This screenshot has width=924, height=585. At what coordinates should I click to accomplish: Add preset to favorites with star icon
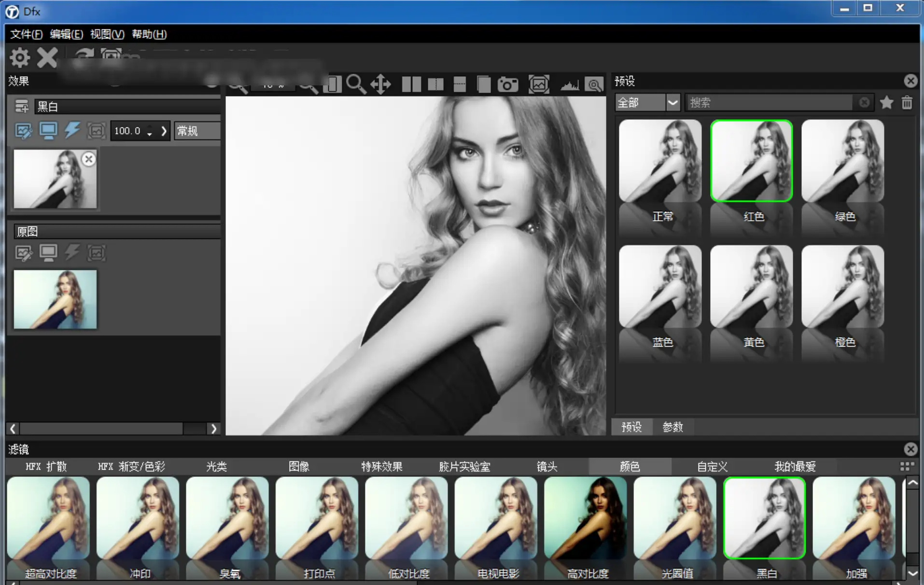coord(886,103)
